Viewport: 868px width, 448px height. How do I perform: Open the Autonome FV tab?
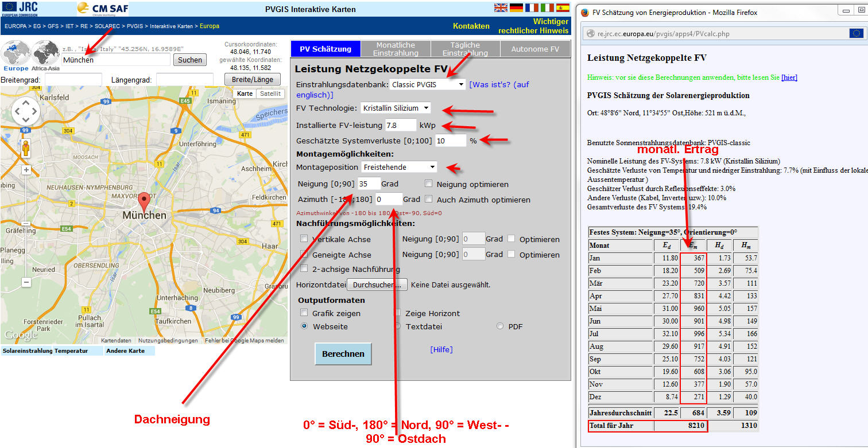coord(535,49)
